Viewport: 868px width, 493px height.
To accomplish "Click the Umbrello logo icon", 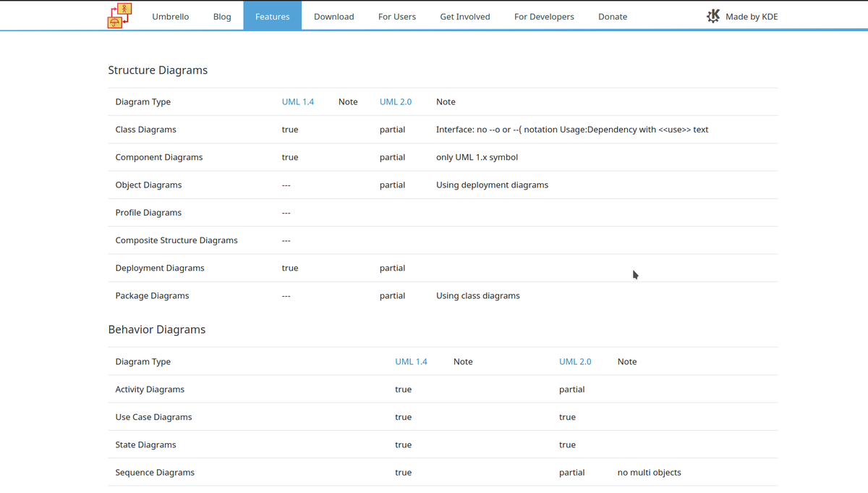I will click(119, 16).
